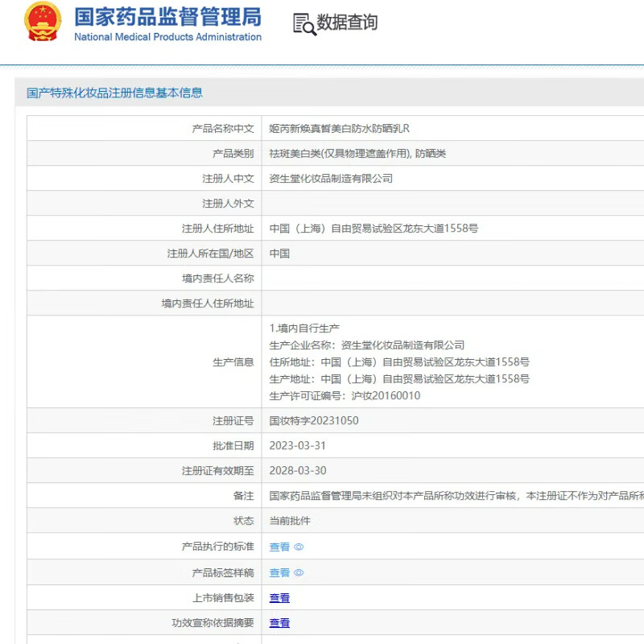Toggle label sample visibility with the eye icon
644x644 pixels.
pos(297,572)
